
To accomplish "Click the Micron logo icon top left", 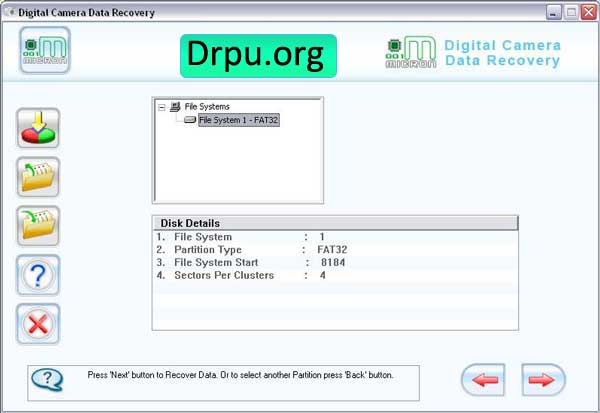I will pyautogui.click(x=45, y=50).
